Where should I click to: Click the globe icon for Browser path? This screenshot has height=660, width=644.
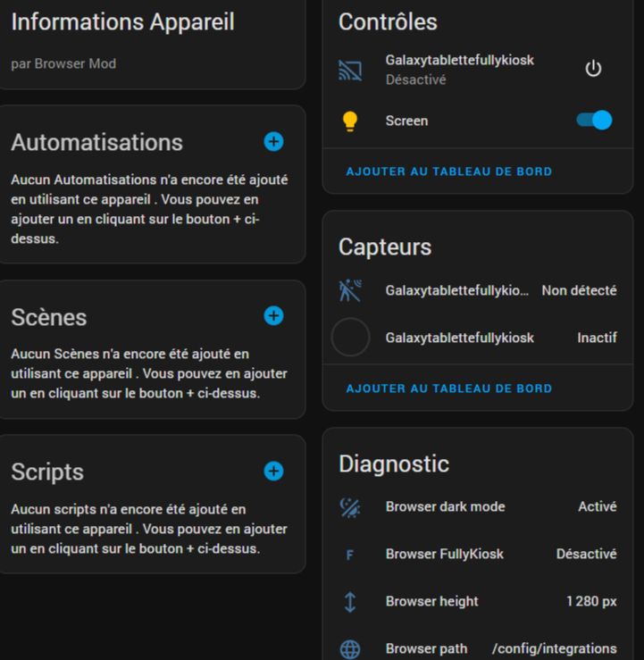pyautogui.click(x=350, y=649)
